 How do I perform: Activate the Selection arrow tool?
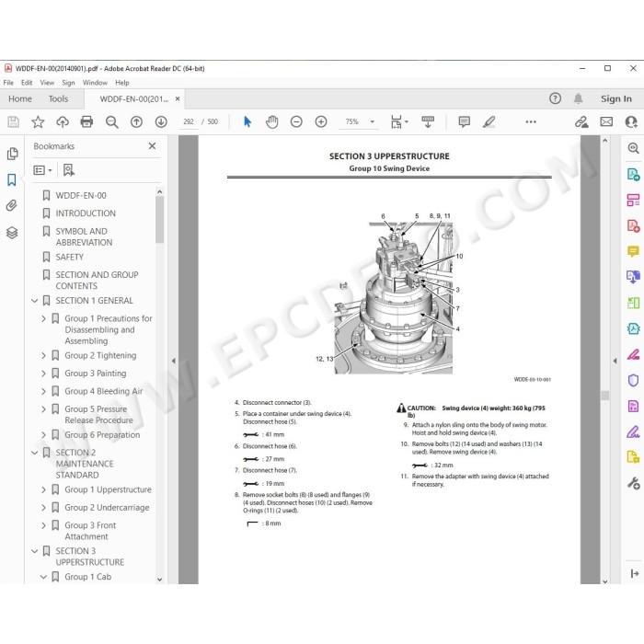tap(247, 121)
